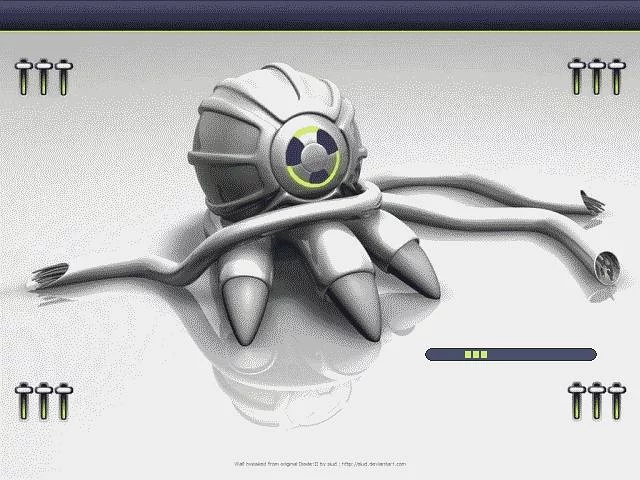Click the robot's left clawed hand
The height and width of the screenshot is (480, 640).
48,273
